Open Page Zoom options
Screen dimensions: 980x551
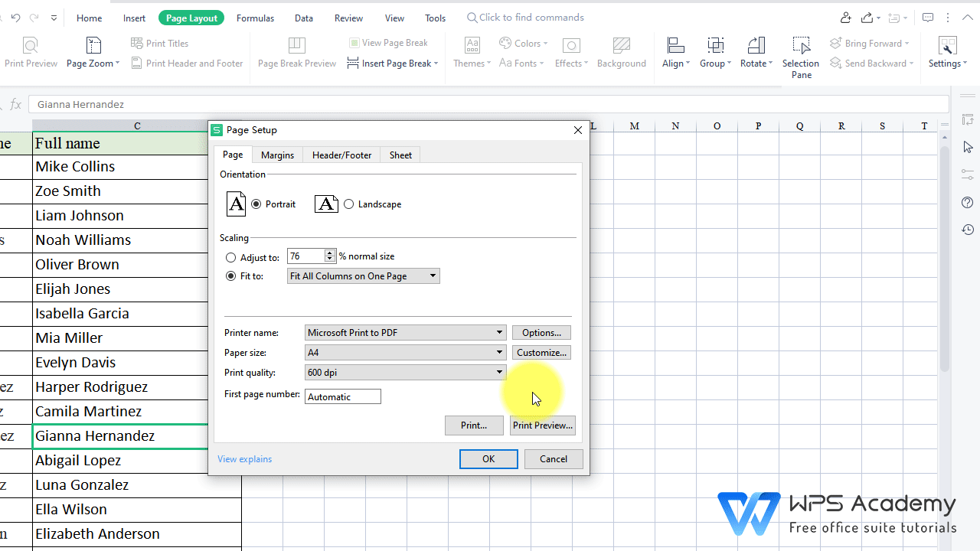92,53
